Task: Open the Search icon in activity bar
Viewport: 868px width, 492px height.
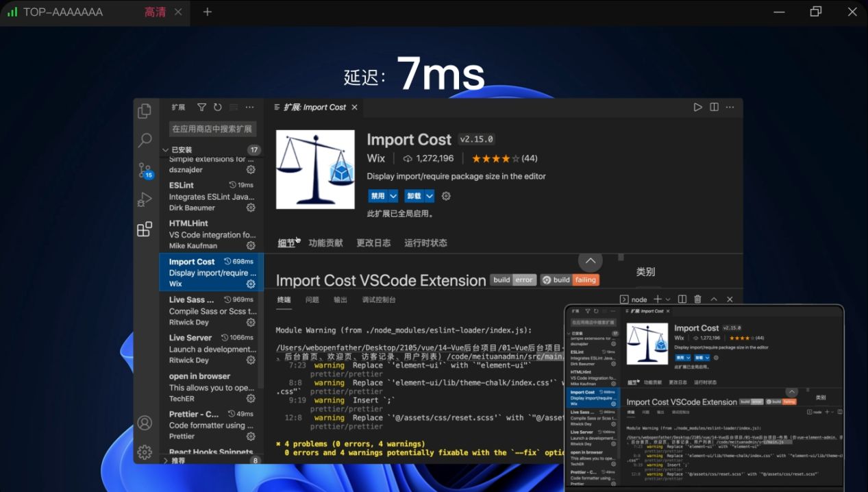Action: tap(145, 140)
